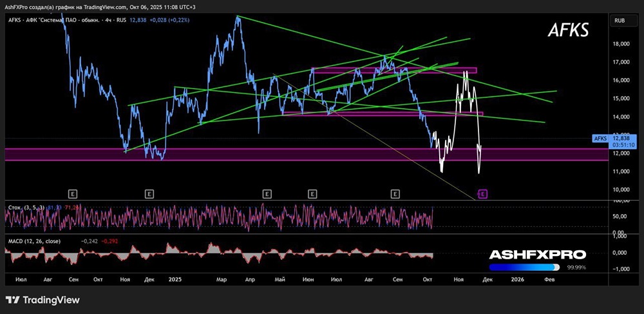Click the earnings E marker between Апр and Май
This screenshot has height=314, width=644.
point(267,193)
